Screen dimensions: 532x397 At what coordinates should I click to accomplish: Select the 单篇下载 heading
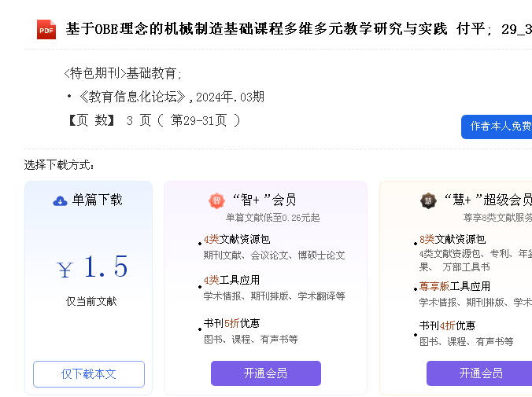[98, 200]
